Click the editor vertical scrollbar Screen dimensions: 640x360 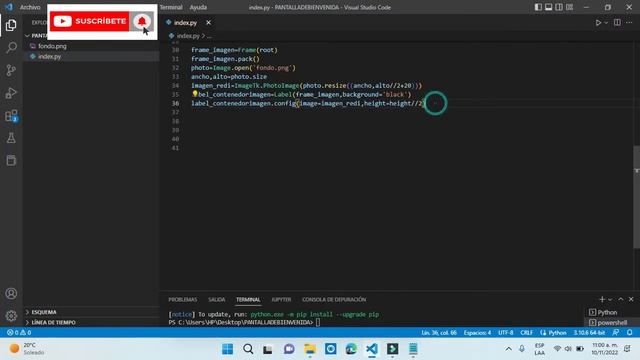click(636, 197)
